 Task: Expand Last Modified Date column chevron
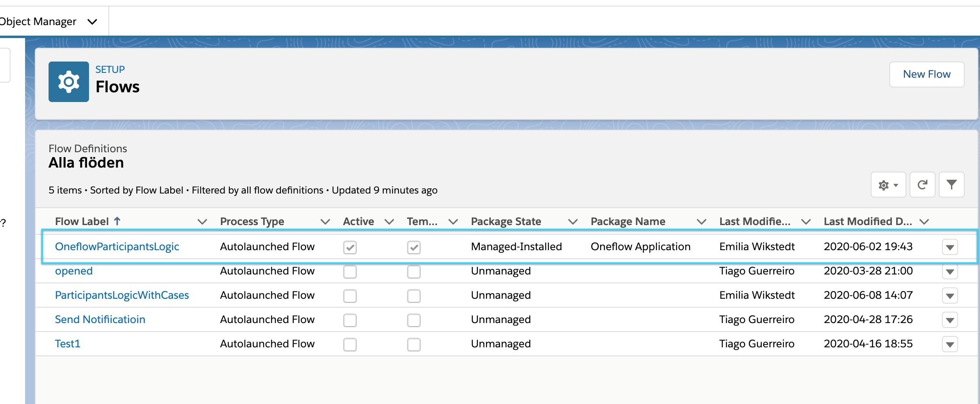(x=924, y=221)
